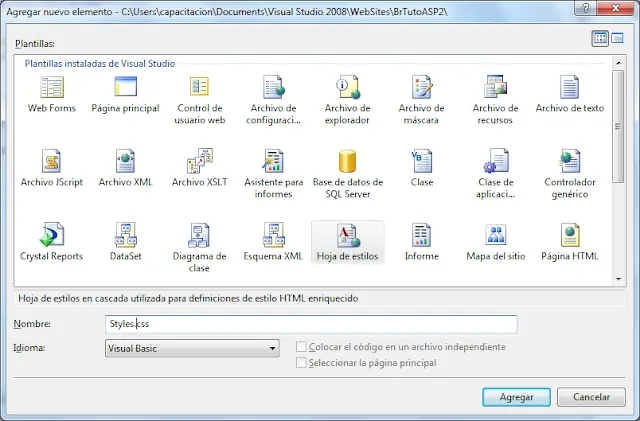Pick the Archivo de configuración template

click(273, 87)
